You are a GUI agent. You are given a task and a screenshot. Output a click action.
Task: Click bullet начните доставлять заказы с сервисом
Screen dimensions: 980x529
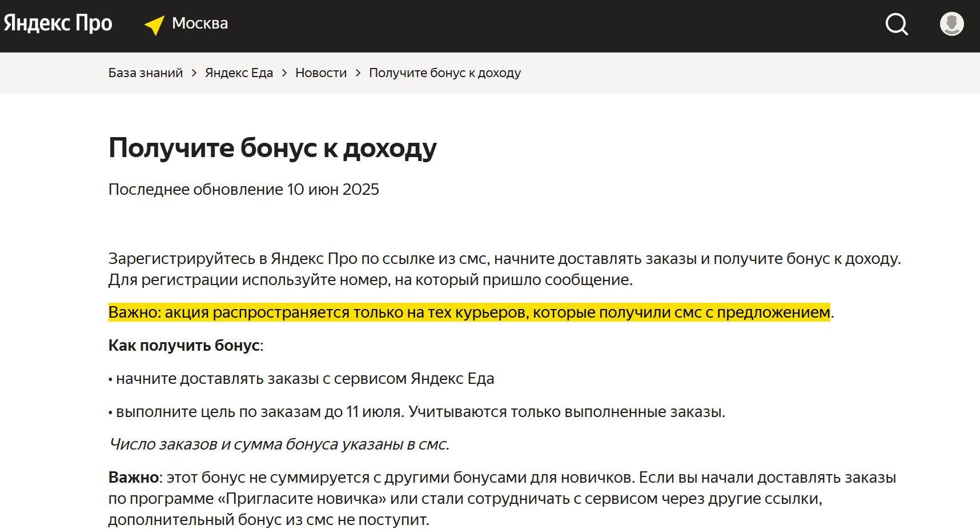(x=302, y=379)
